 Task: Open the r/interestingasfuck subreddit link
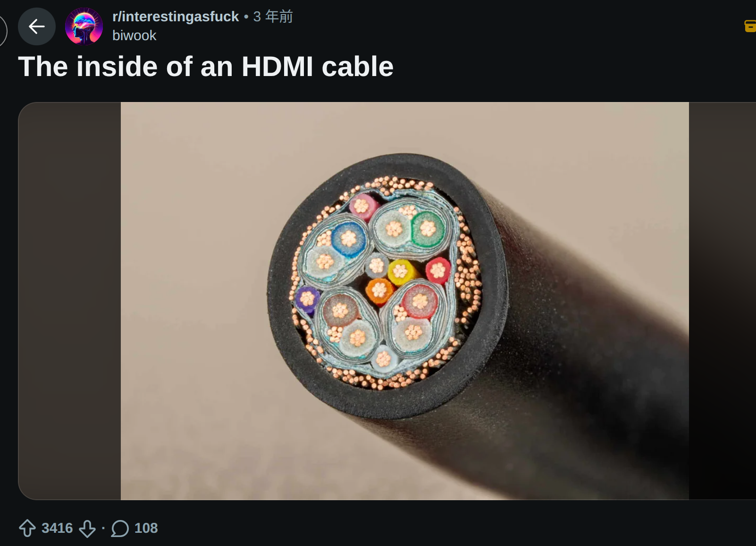click(176, 17)
